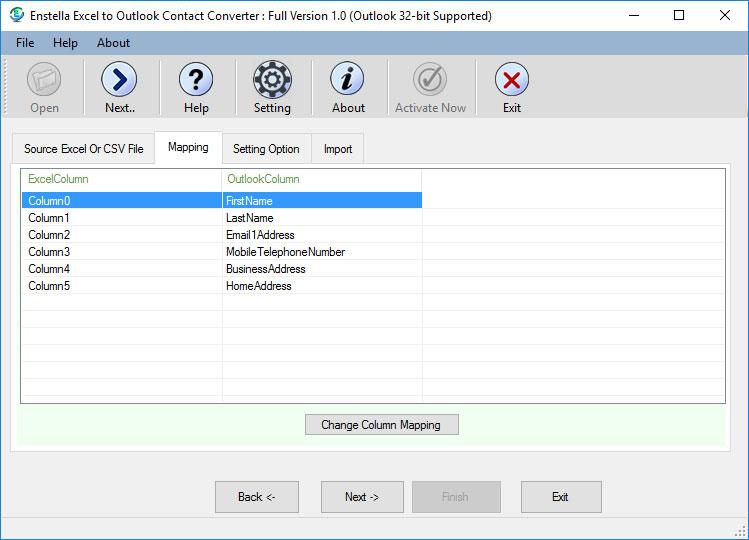Open the Help menu

65,43
